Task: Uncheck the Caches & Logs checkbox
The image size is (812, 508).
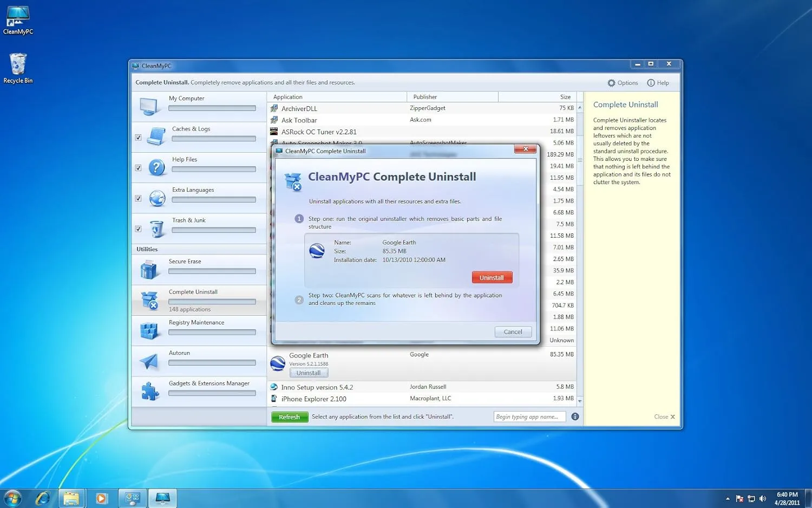Action: pos(138,137)
